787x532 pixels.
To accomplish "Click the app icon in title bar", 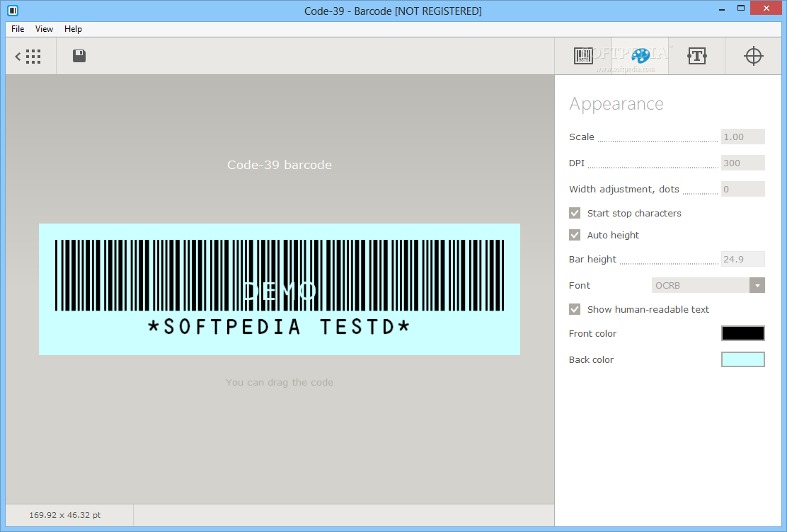I will pos(13,11).
